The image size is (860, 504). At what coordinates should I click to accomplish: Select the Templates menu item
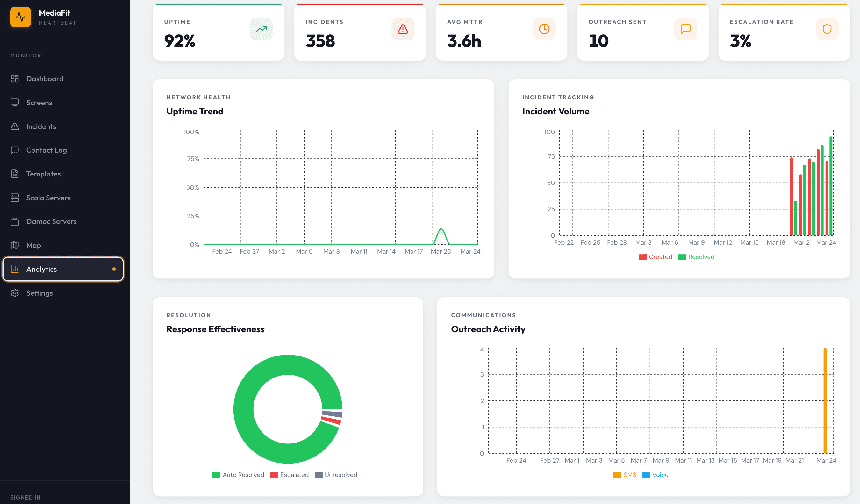[x=44, y=174]
